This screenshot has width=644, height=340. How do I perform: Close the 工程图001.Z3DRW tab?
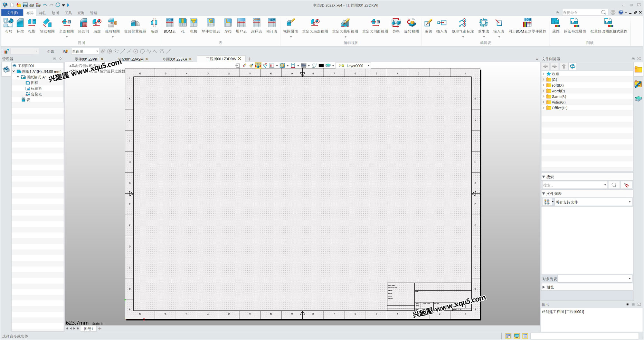point(240,59)
